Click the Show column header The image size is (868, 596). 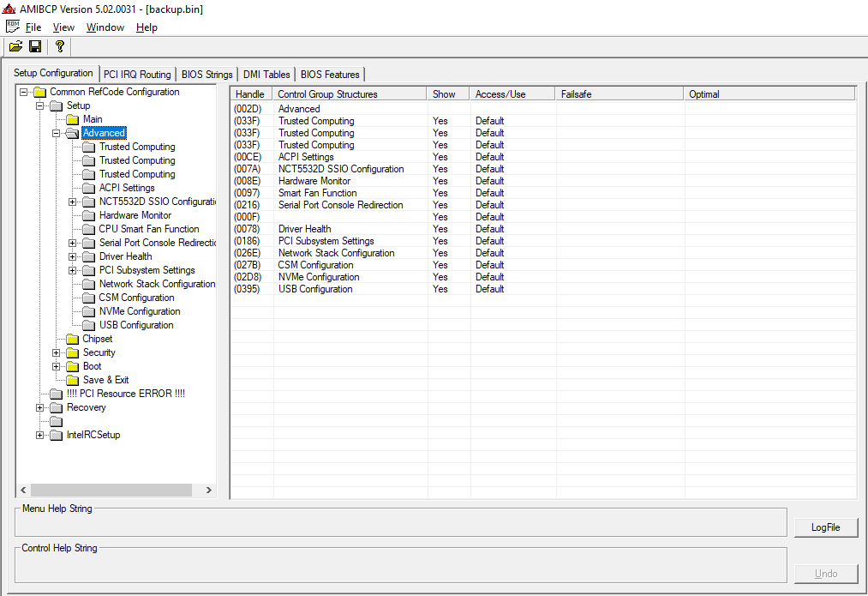click(448, 94)
